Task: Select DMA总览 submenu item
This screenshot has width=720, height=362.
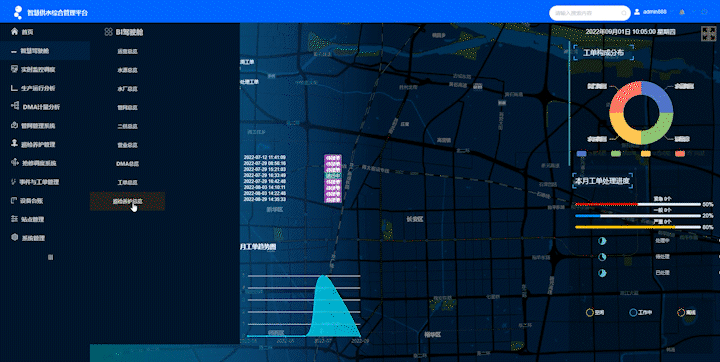Action: pyautogui.click(x=128, y=164)
